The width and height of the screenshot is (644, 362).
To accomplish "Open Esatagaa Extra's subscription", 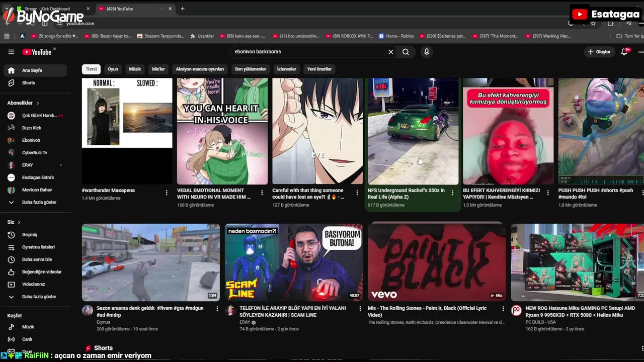I will click(x=35, y=177).
